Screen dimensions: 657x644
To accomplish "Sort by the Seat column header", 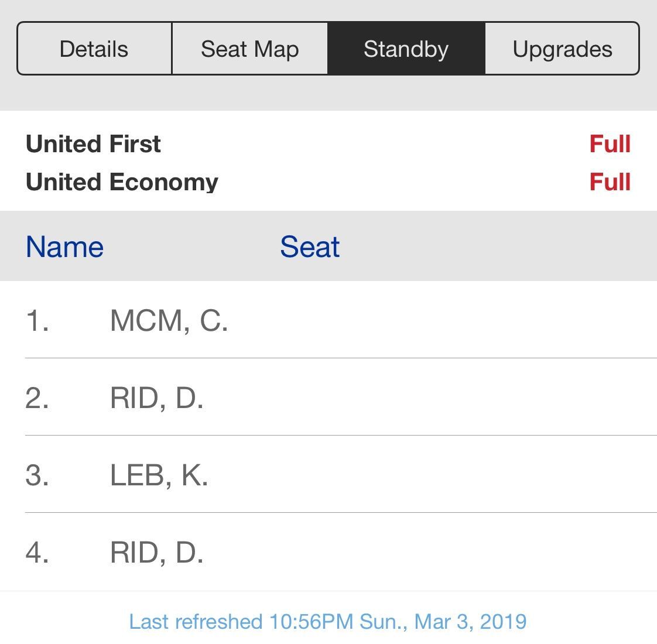I will [x=310, y=246].
